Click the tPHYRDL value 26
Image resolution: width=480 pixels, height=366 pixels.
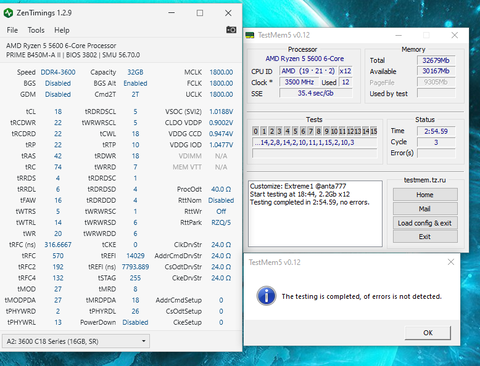pos(135,311)
